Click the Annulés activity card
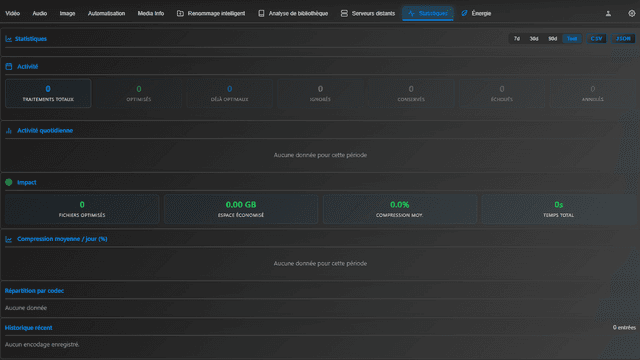Image resolution: width=640 pixels, height=360 pixels. click(x=592, y=93)
